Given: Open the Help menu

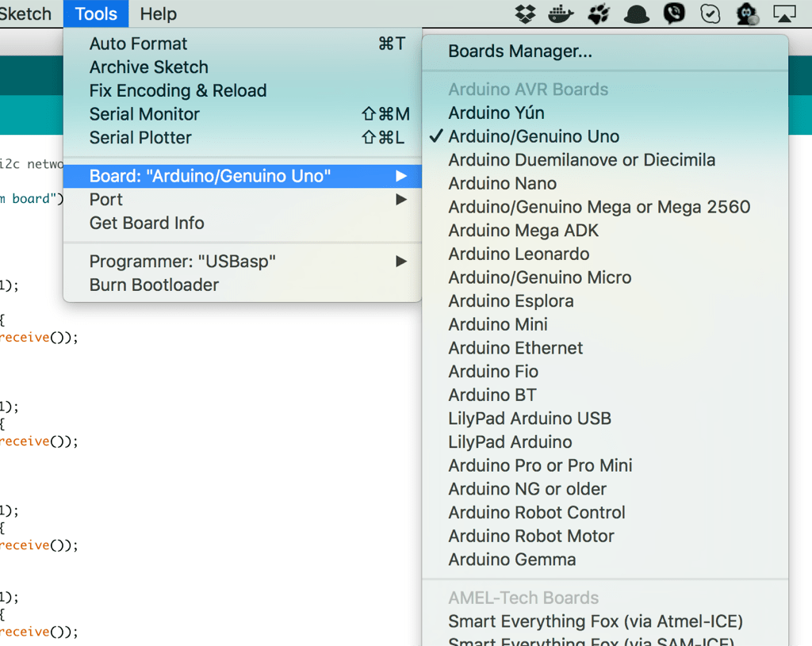Looking at the screenshot, I should pyautogui.click(x=159, y=14).
